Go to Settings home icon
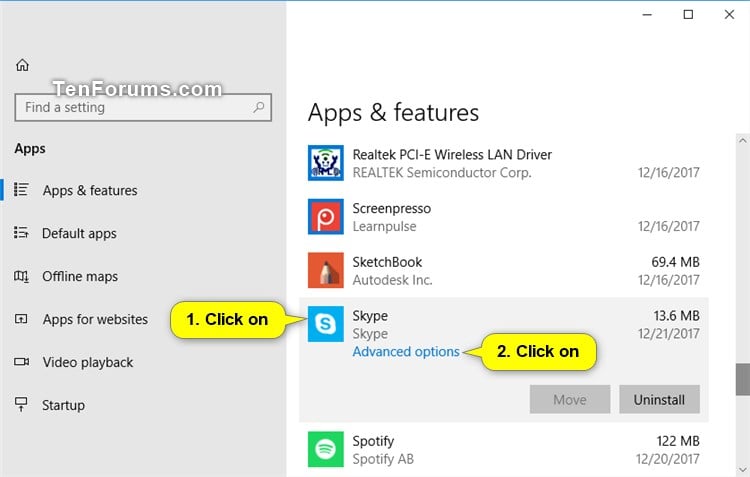 click(22, 65)
